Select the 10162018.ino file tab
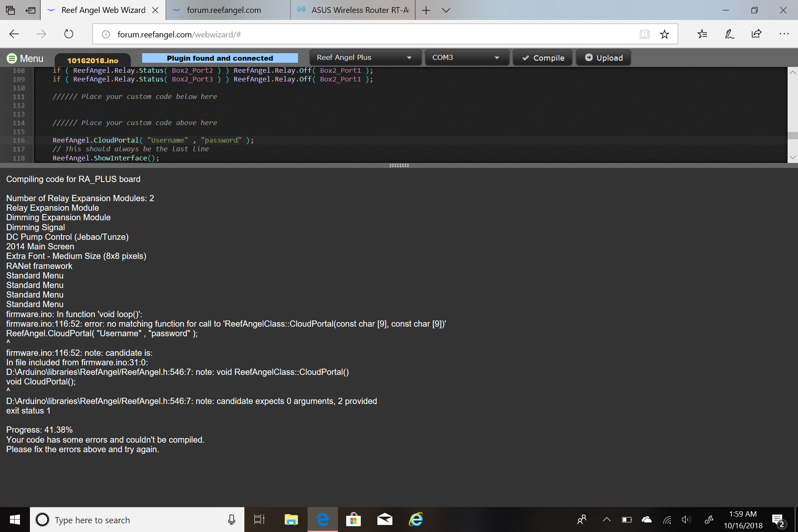798x532 pixels. (93, 60)
